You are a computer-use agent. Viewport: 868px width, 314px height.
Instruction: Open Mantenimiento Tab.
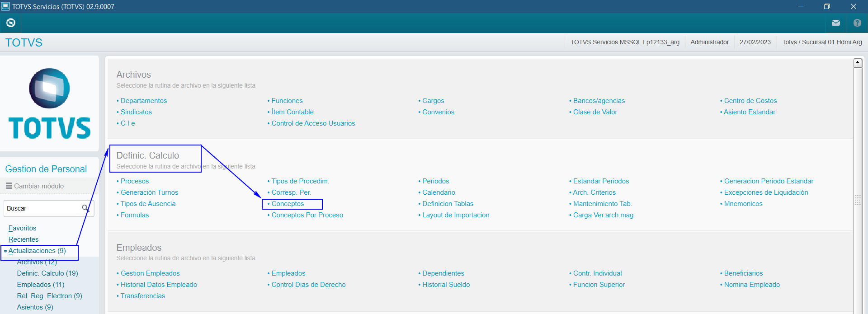(603, 204)
